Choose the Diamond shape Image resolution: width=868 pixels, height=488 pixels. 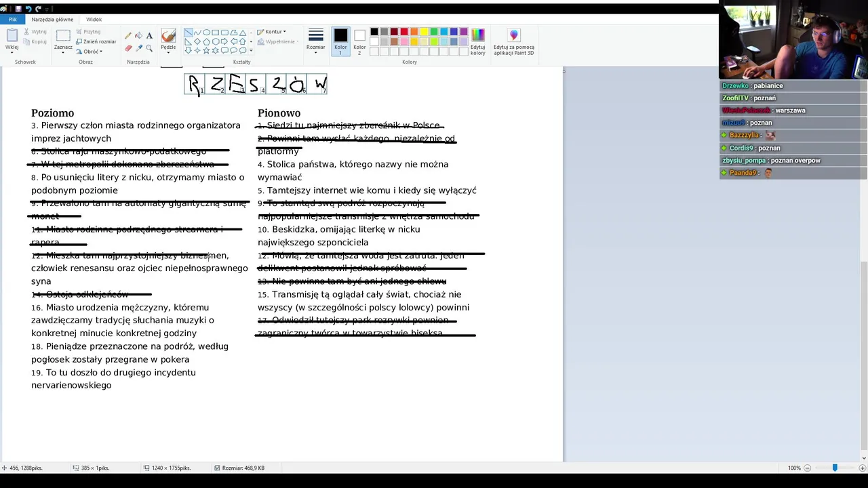tap(197, 41)
